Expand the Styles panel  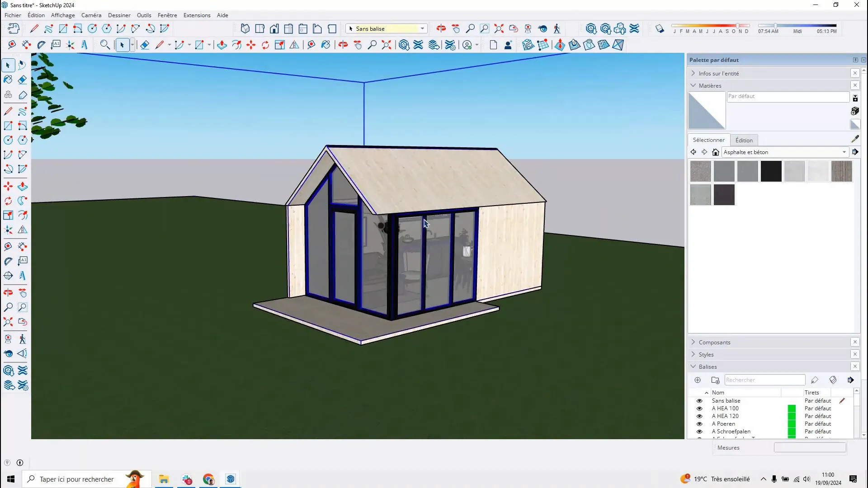693,354
